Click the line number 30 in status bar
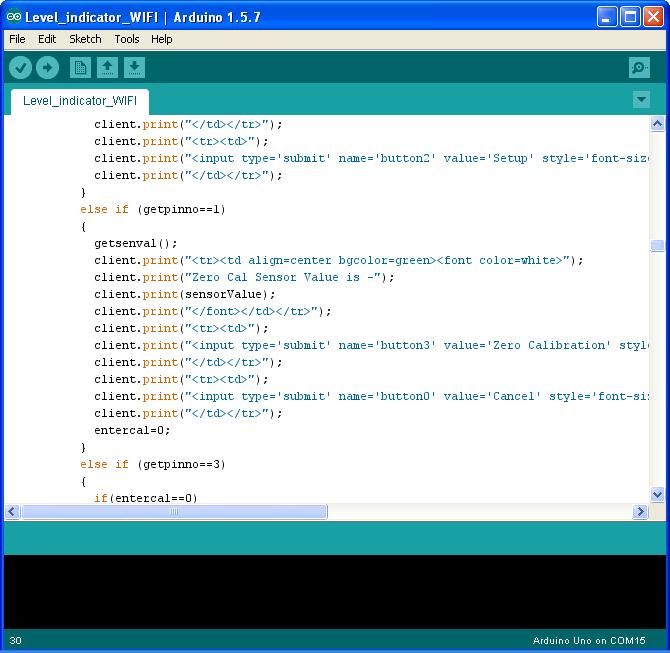The height and width of the screenshot is (653, 670). click(x=15, y=641)
